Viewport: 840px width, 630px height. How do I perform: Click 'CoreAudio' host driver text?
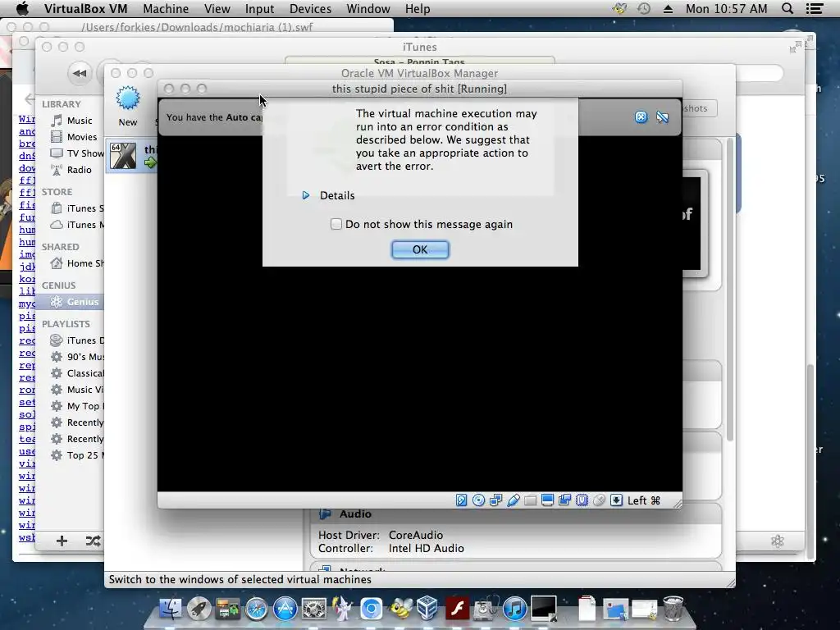coord(416,535)
